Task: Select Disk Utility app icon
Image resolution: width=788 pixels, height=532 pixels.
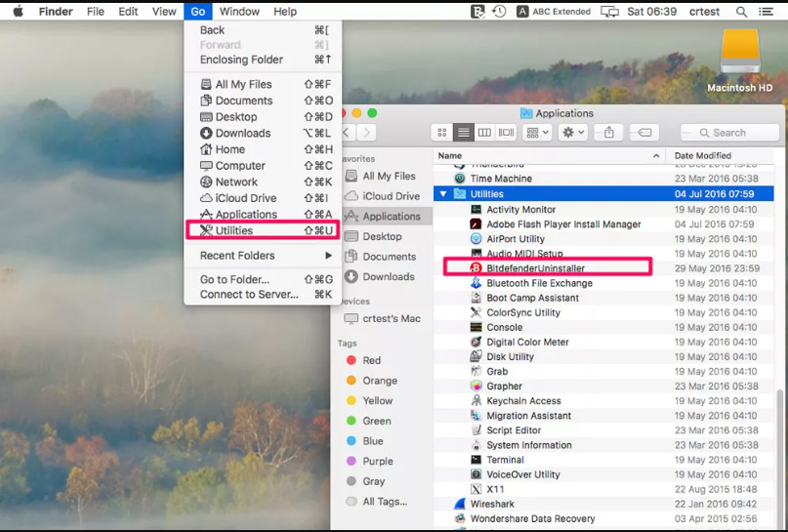Action: coord(476,356)
